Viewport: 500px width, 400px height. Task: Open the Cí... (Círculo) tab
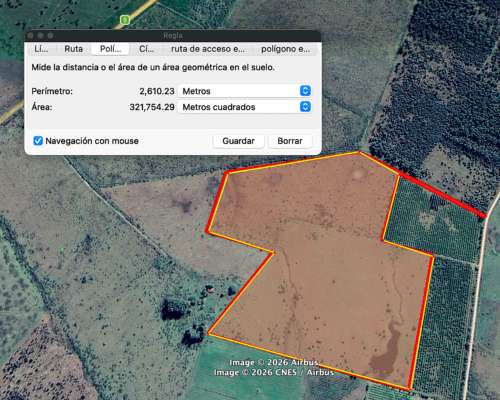point(146,49)
